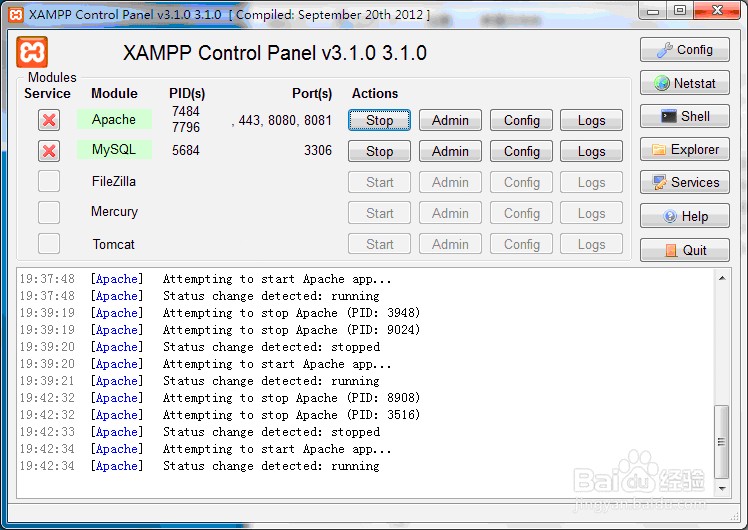Click 19:42:34 status running log line
Screen dimensions: 748x530
pos(199,466)
